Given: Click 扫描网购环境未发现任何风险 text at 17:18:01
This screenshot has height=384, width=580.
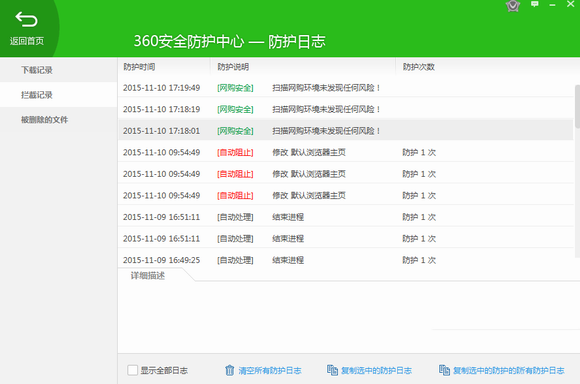Looking at the screenshot, I should tap(326, 131).
